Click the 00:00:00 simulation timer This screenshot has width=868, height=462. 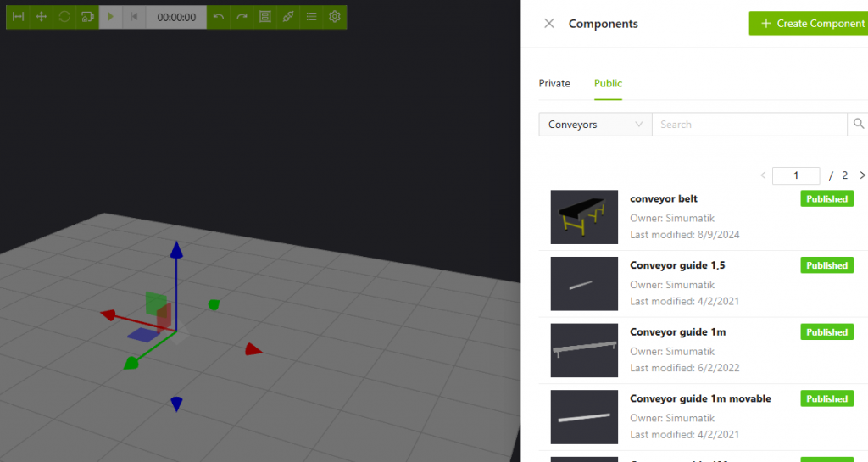pyautogui.click(x=176, y=17)
